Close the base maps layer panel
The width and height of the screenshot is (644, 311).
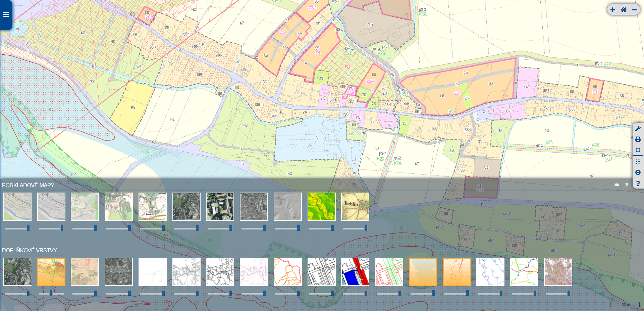[x=627, y=185]
